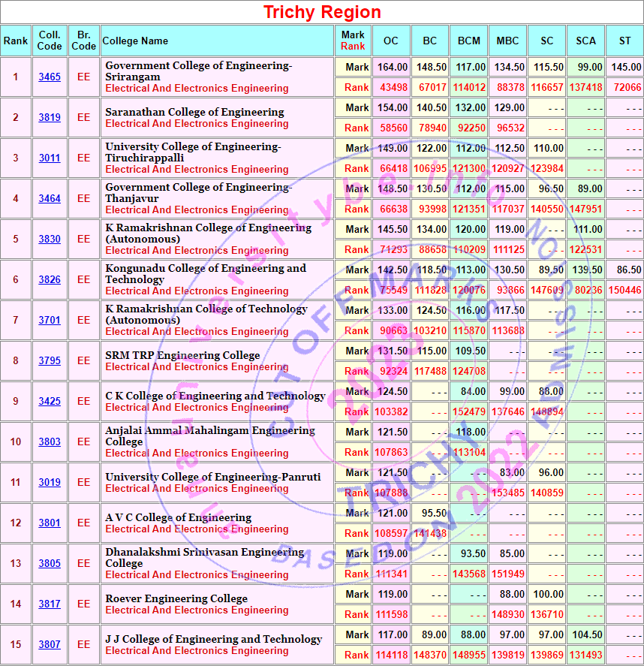This screenshot has height=666, width=644.
Task: Click J J College code 3807
Action: [x=50, y=645]
